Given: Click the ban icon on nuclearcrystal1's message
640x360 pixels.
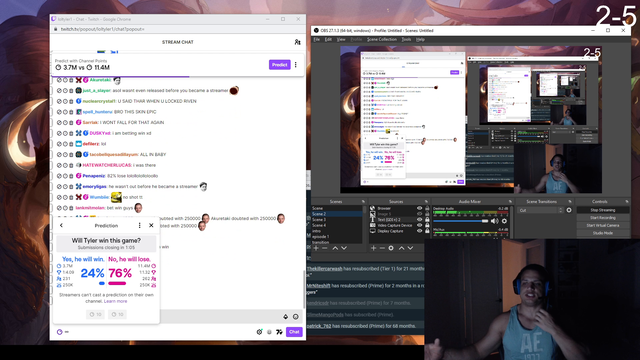Looking at the screenshot, I should point(59,101).
